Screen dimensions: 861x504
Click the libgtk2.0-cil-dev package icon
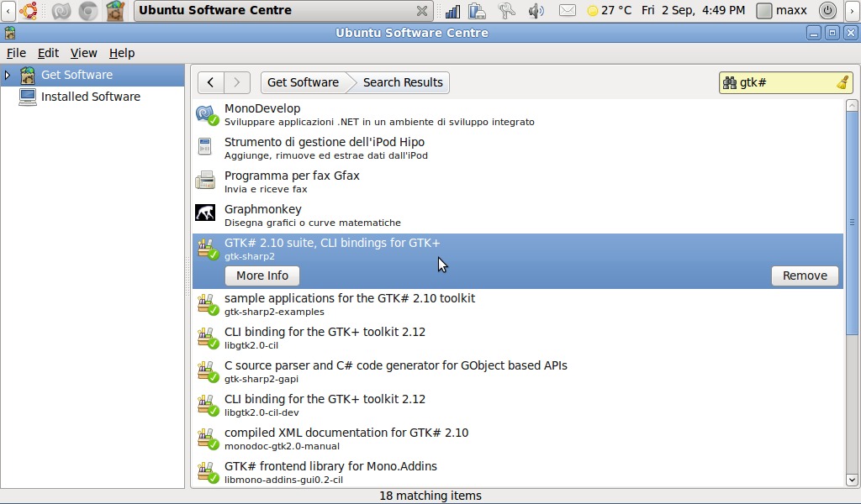(208, 405)
